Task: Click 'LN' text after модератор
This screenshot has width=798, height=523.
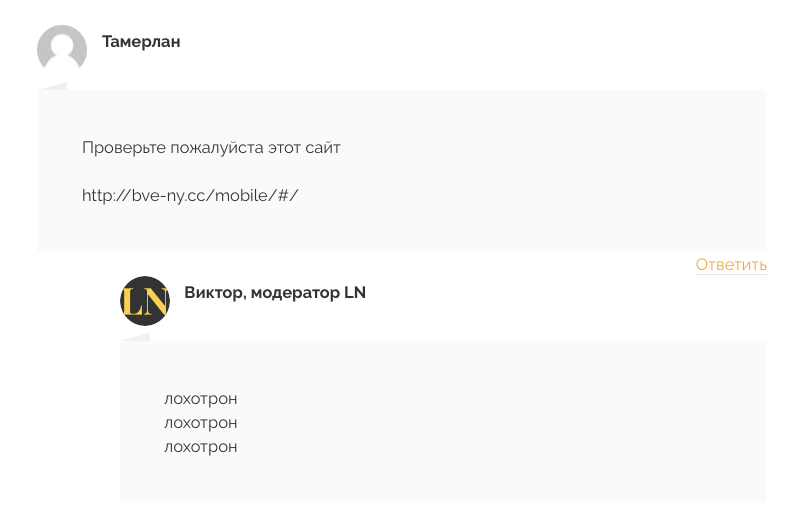Action: 355,293
